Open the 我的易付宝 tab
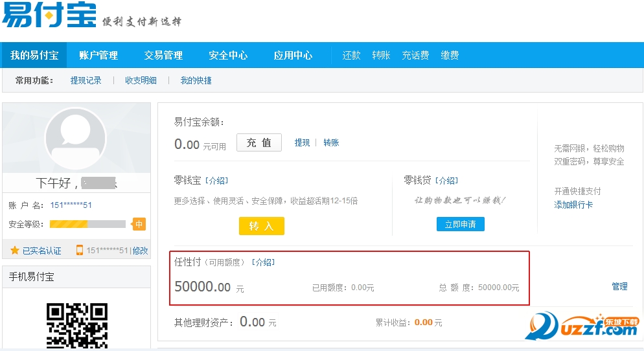Image resolution: width=644 pixels, height=351 pixels. 34,55
